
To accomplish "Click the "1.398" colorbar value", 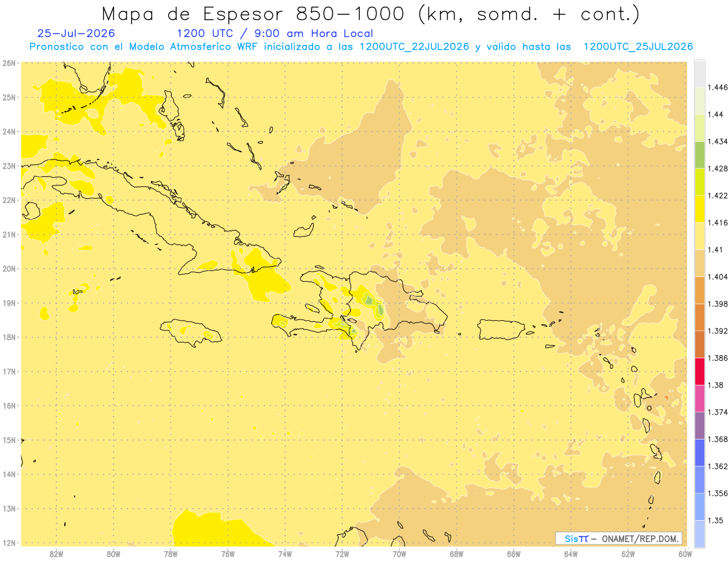I will [717, 304].
